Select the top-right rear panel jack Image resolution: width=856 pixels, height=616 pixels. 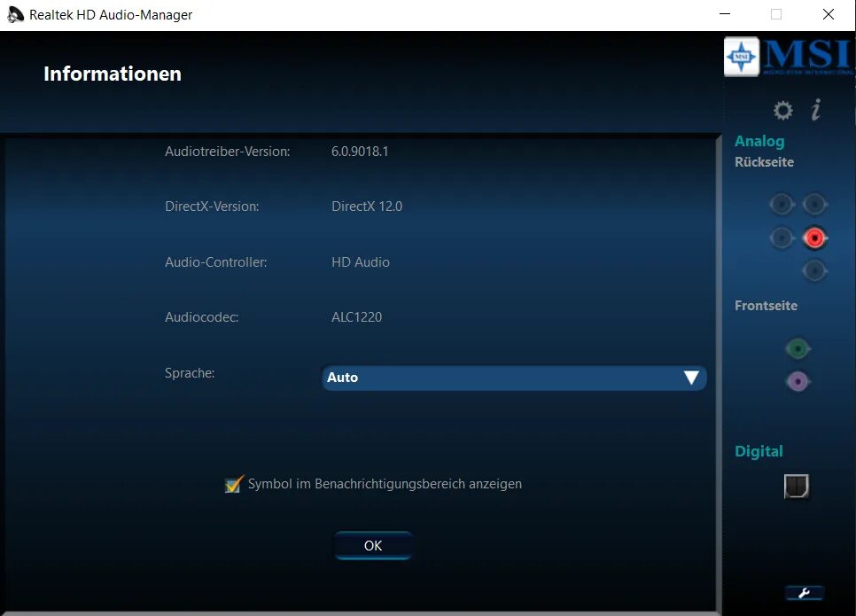pyautogui.click(x=814, y=205)
